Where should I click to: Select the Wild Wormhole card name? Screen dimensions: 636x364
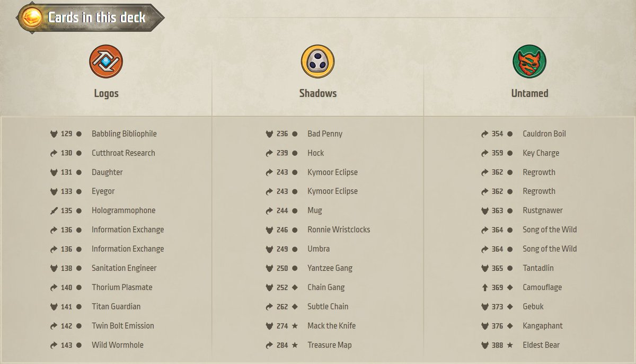pos(118,345)
